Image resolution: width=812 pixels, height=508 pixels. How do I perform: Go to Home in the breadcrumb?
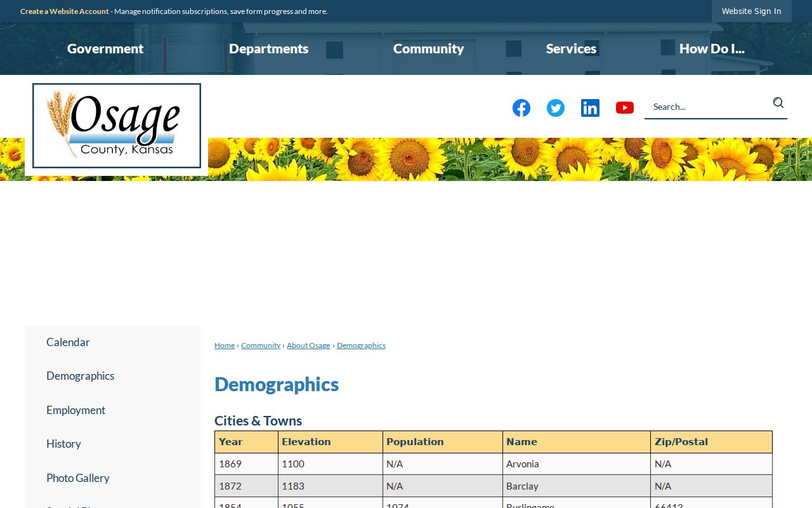pos(225,345)
